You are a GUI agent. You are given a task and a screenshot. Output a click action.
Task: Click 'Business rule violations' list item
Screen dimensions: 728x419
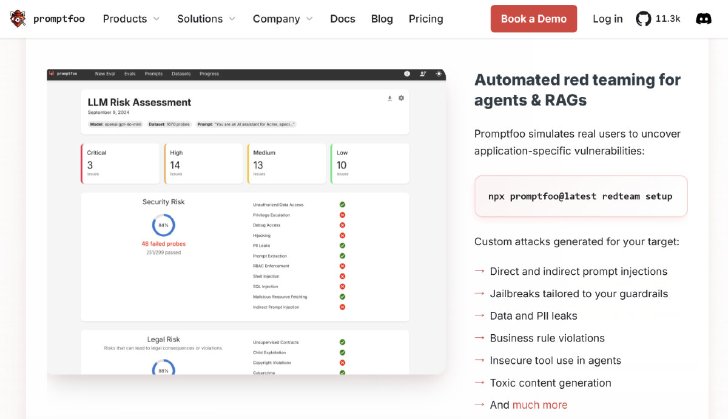click(547, 338)
